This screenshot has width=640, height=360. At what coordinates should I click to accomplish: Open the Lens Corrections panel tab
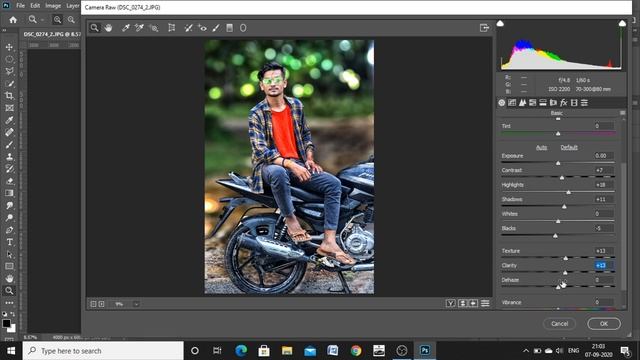tap(553, 103)
